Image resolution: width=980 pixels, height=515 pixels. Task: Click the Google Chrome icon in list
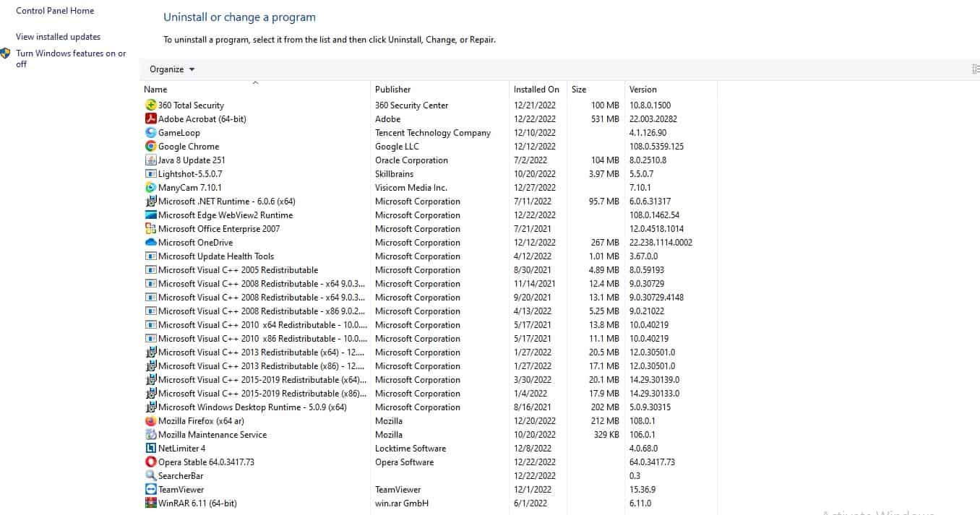[151, 147]
